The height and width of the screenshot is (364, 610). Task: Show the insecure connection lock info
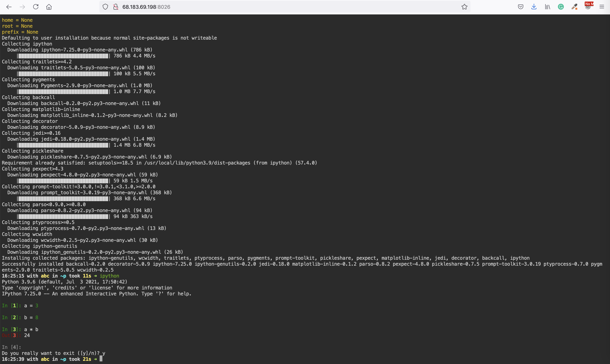[116, 7]
